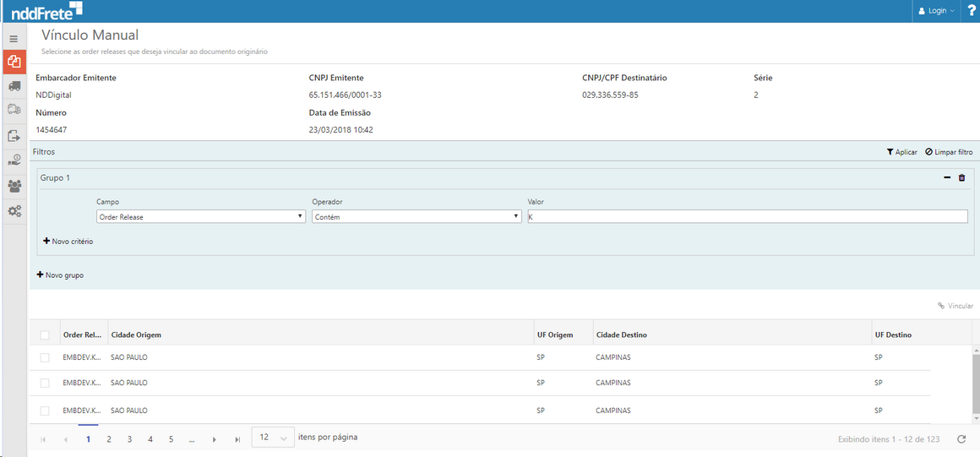Screen dimensions: 980x457
Task: Open the people group icon in the sidebar
Action: 14,186
